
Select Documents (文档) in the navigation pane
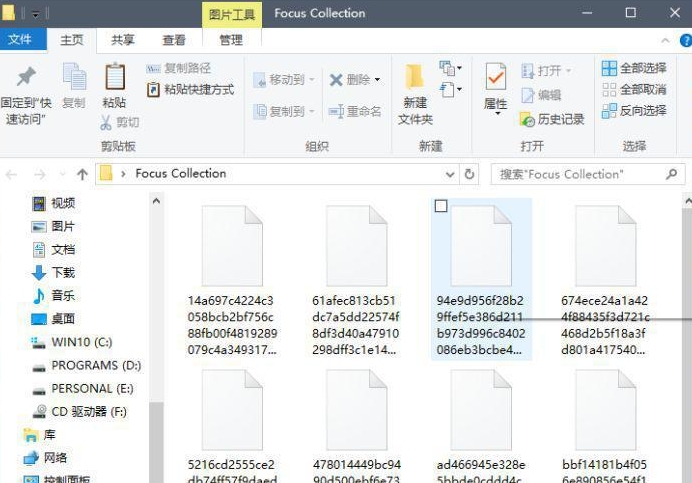click(54, 249)
